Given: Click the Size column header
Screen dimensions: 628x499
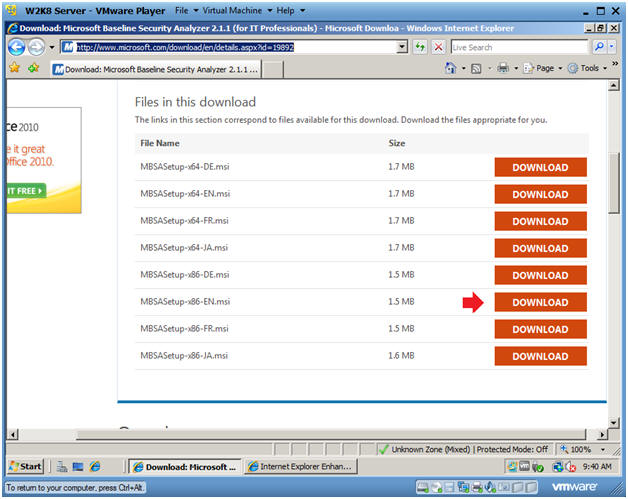Looking at the screenshot, I should 397,143.
